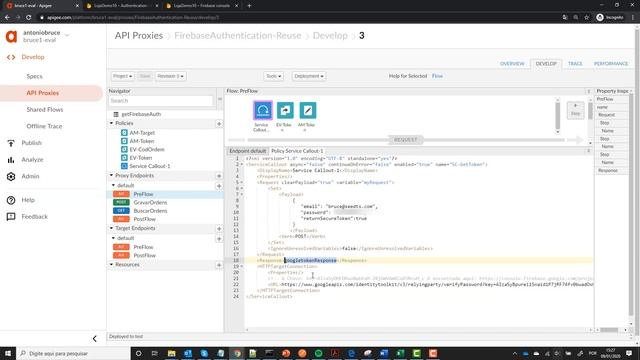This screenshot has width=640, height=360.
Task: Switch to the Develop tab
Action: click(x=546, y=64)
